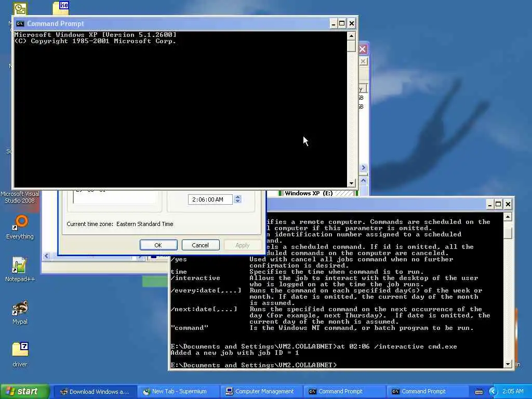Maximize the lower Command Prompt window

[x=498, y=204]
